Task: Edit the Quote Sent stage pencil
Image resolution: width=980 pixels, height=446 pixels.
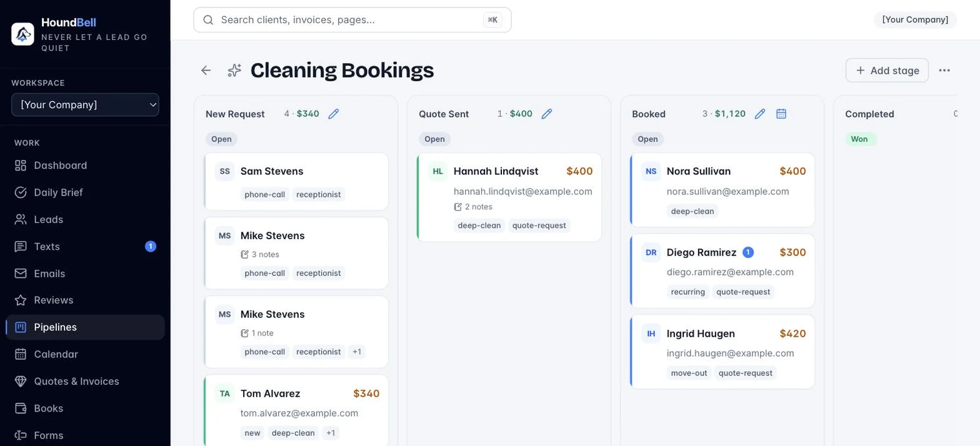Action: (x=547, y=114)
